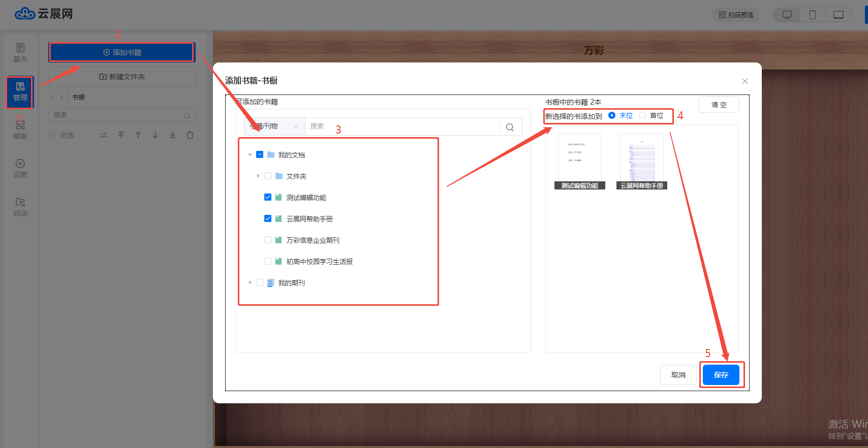Switch to tablet landscape preview icon
868x448 pixels.
point(839,15)
